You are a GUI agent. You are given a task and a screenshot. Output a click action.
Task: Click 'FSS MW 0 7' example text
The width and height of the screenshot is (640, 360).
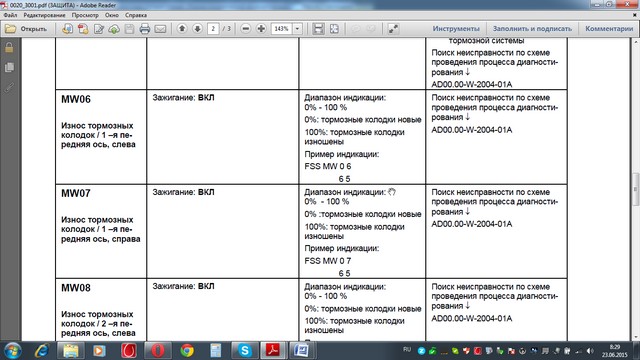pyautogui.click(x=328, y=261)
